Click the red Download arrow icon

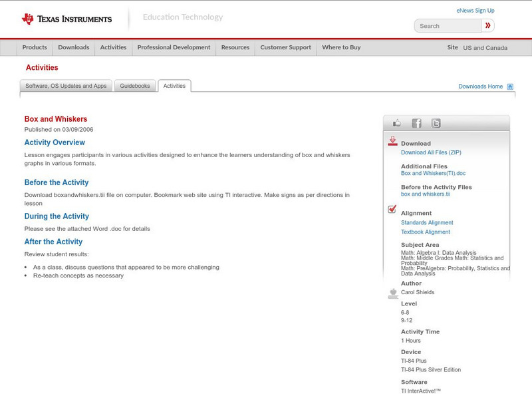[392, 141]
